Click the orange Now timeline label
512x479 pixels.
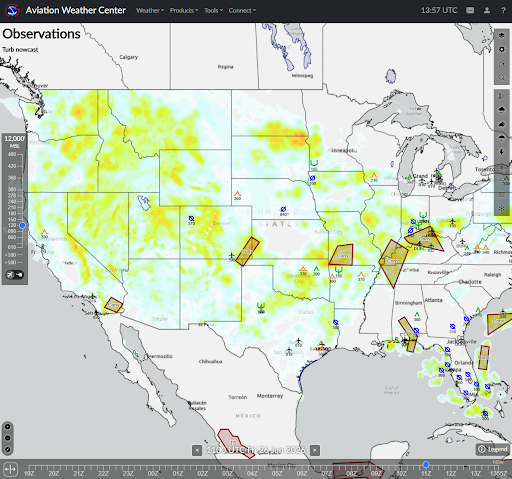point(498,462)
